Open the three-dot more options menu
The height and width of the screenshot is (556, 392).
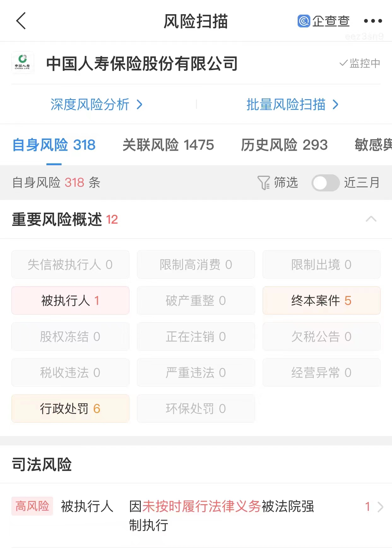tap(373, 21)
